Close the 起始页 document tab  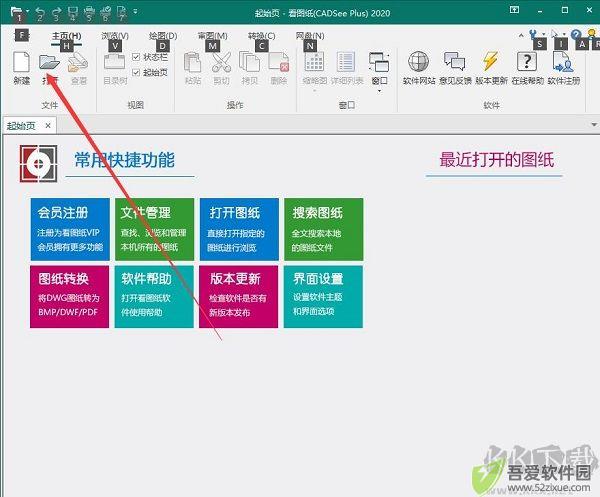tap(48, 125)
